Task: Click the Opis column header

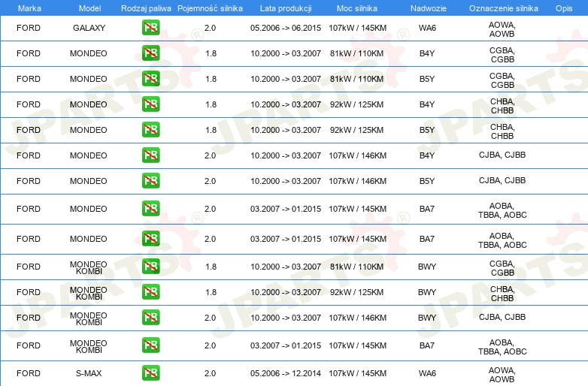Action: tap(564, 8)
